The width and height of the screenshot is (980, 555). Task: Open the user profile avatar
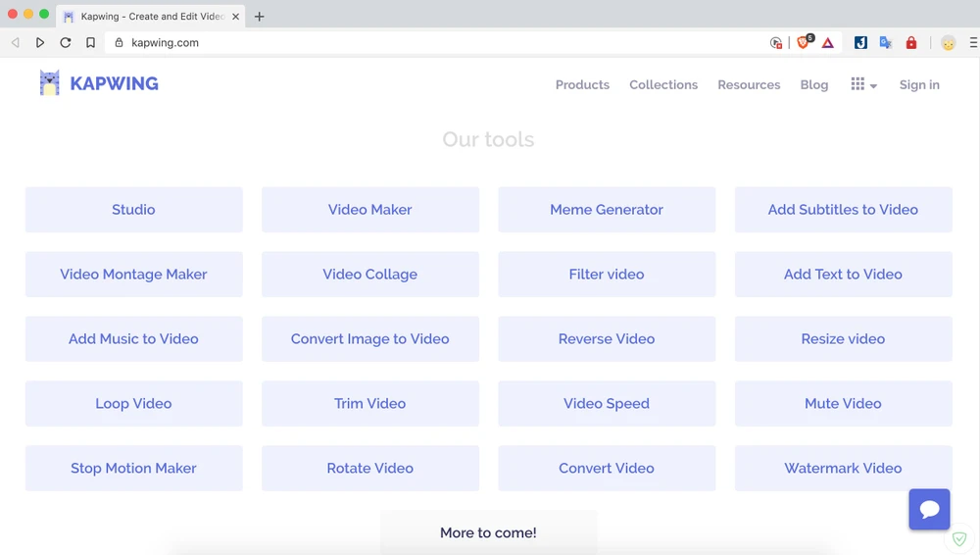pos(948,42)
